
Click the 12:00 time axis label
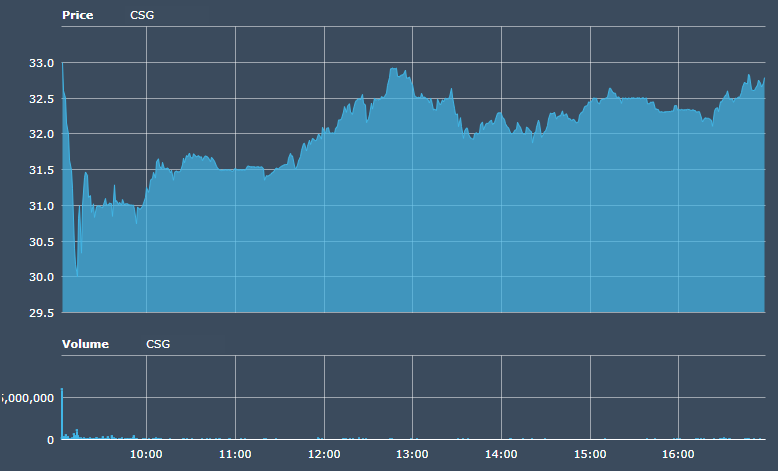(x=324, y=454)
